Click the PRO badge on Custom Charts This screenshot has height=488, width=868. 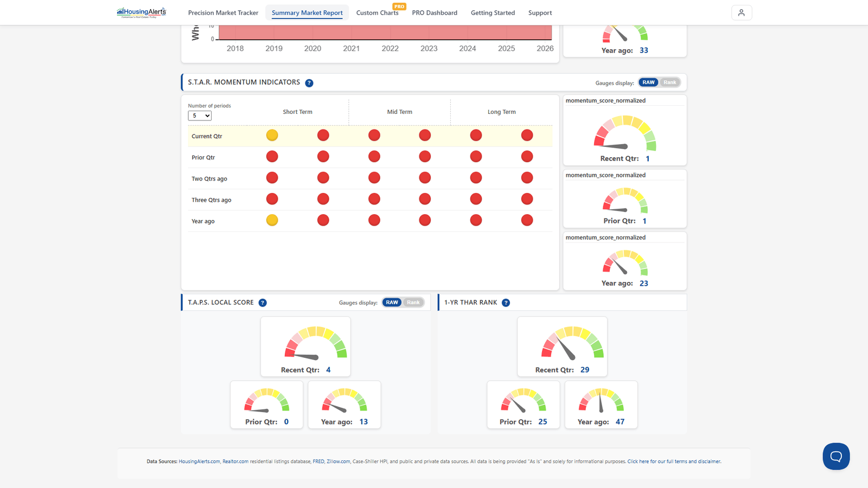[399, 7]
